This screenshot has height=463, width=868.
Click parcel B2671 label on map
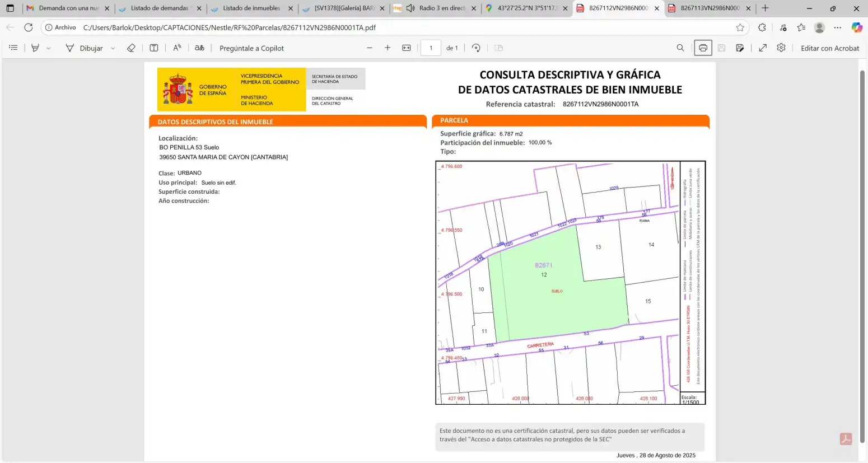coord(543,265)
